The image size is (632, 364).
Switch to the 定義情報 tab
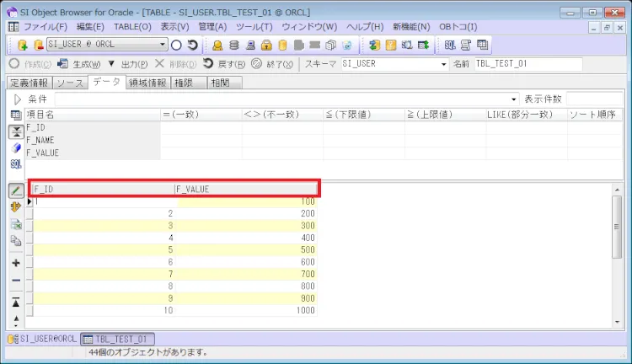pyautogui.click(x=29, y=83)
